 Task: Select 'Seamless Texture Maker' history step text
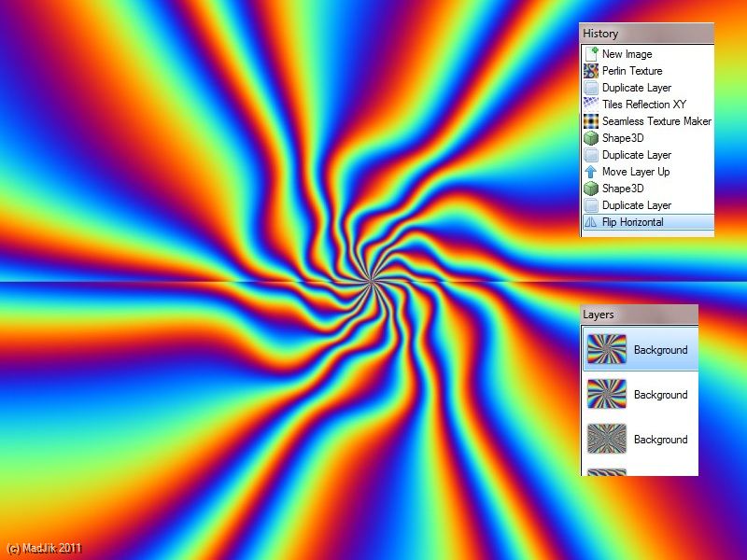tap(656, 121)
